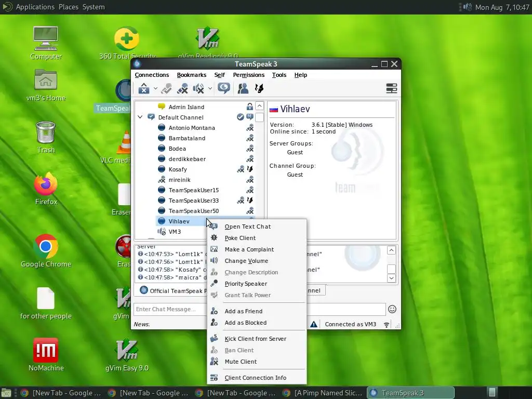Click the TeamSpeak fox logo toolbar icon
Image resolution: width=532 pixels, height=399 pixels.
coord(259,88)
